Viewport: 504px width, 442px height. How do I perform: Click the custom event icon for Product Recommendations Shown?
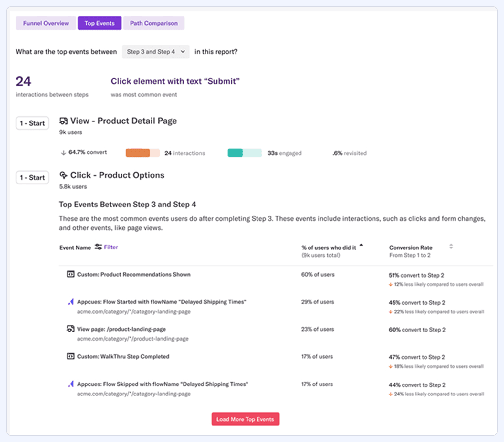[70, 274]
